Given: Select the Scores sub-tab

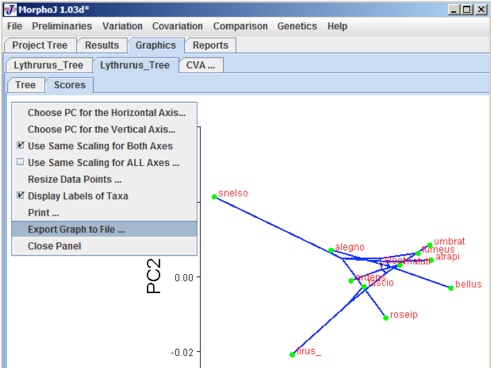Looking at the screenshot, I should pos(70,85).
